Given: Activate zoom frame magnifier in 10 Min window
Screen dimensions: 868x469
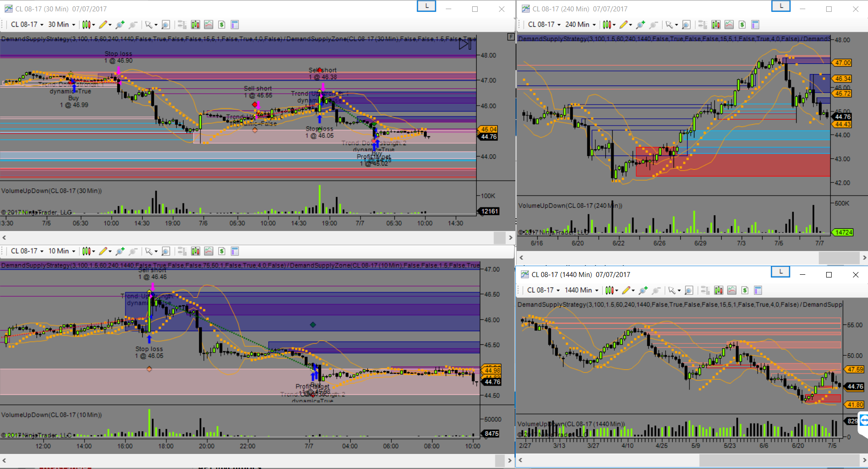Looking at the screenshot, I should 166,251.
